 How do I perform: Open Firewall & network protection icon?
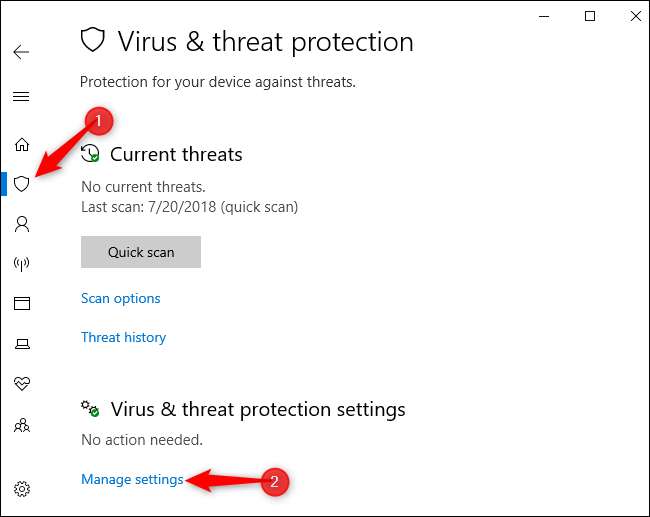21,264
